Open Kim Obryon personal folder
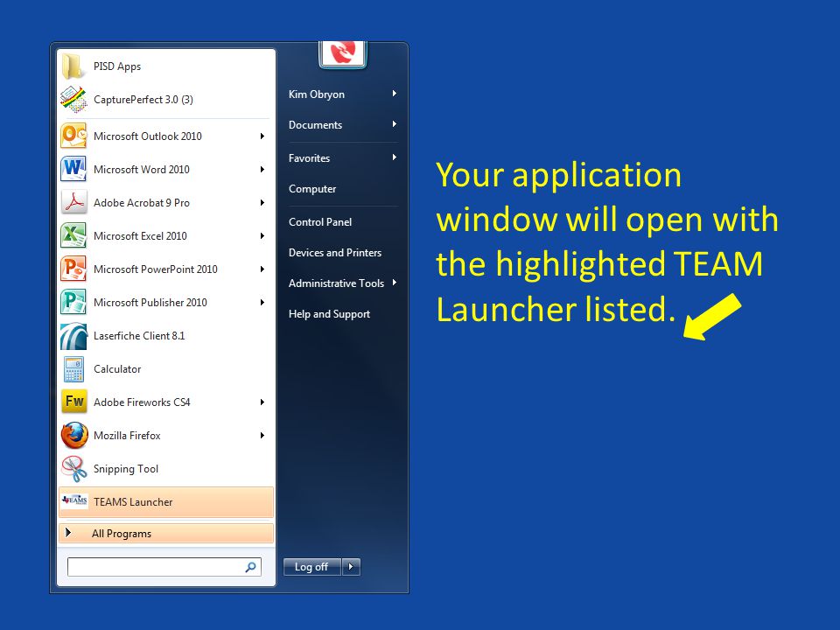Screen dimensions: 840x630 (317, 94)
